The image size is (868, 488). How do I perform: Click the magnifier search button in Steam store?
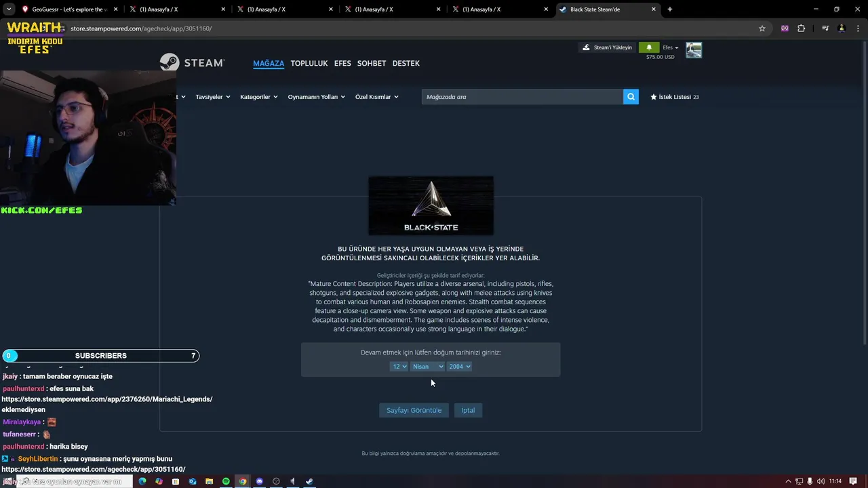[x=631, y=97]
